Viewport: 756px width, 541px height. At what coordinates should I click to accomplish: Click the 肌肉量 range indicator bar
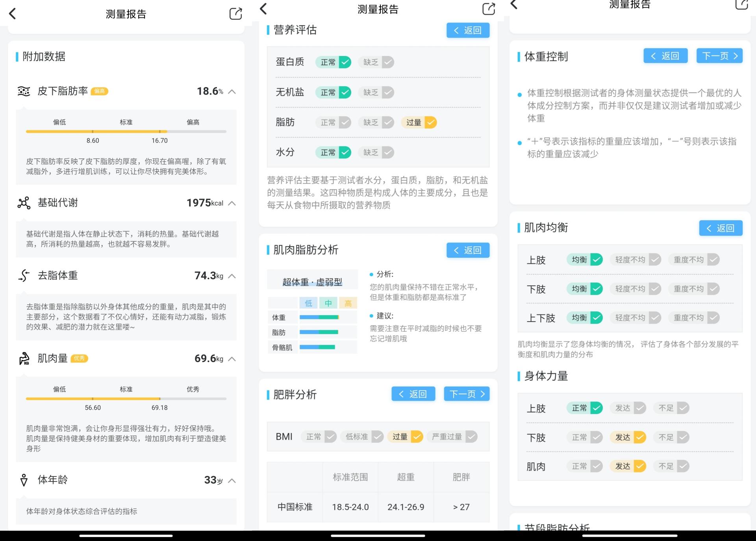(126, 399)
